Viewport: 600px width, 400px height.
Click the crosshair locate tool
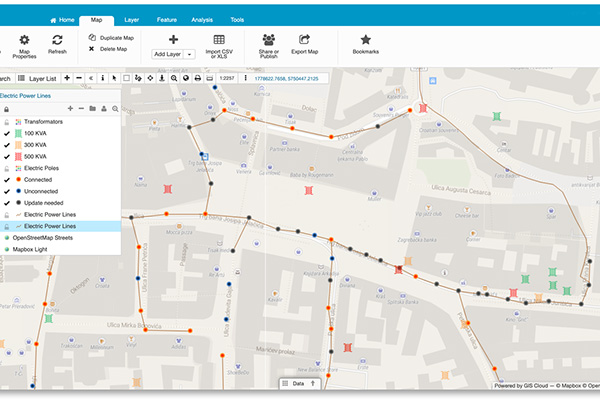pyautogui.click(x=150, y=78)
